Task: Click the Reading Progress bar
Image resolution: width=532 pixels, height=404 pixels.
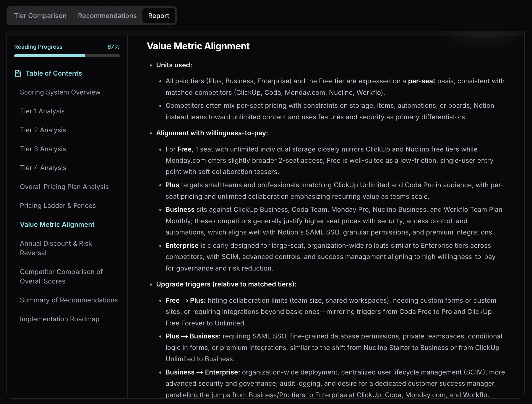Action: click(x=67, y=56)
